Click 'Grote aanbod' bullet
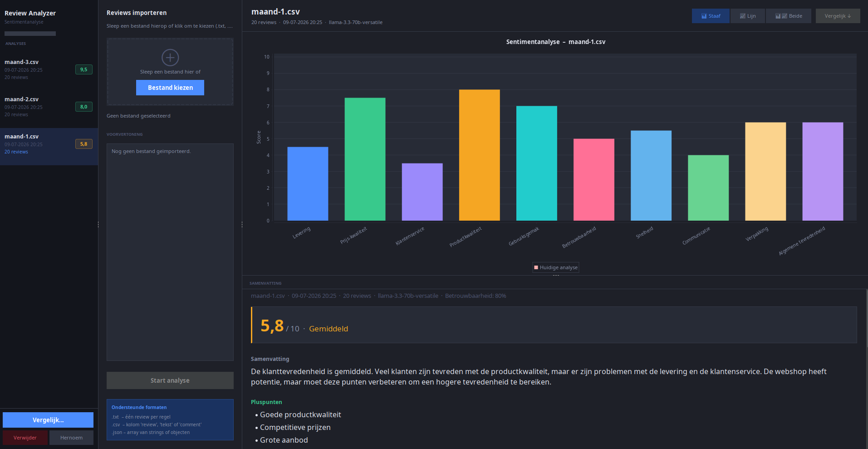Screen dimensions: 868x449 pos(284,440)
